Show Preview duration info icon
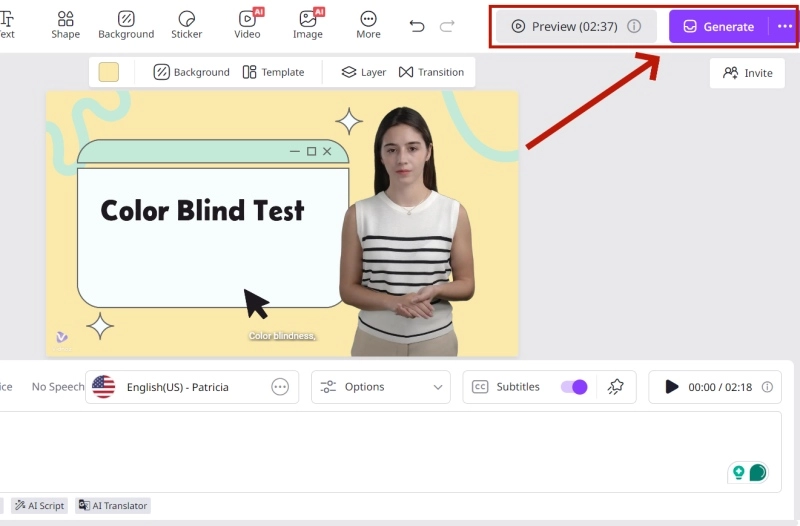800x526 pixels. (634, 26)
